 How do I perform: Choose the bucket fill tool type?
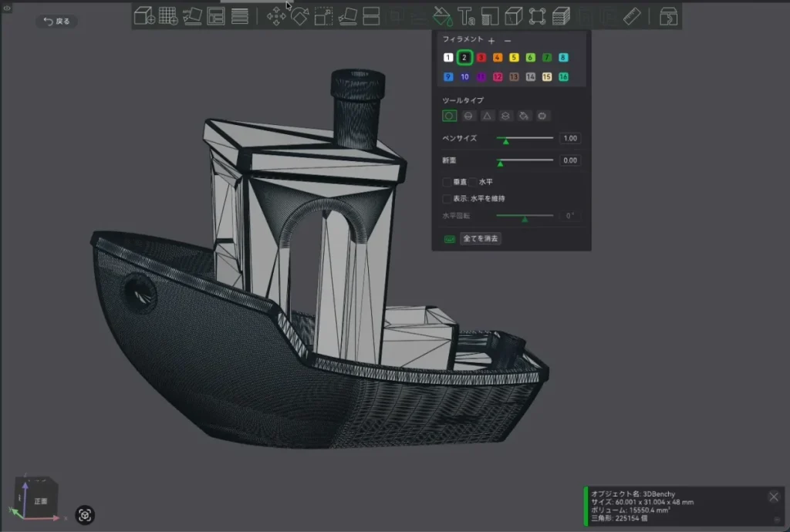point(524,116)
